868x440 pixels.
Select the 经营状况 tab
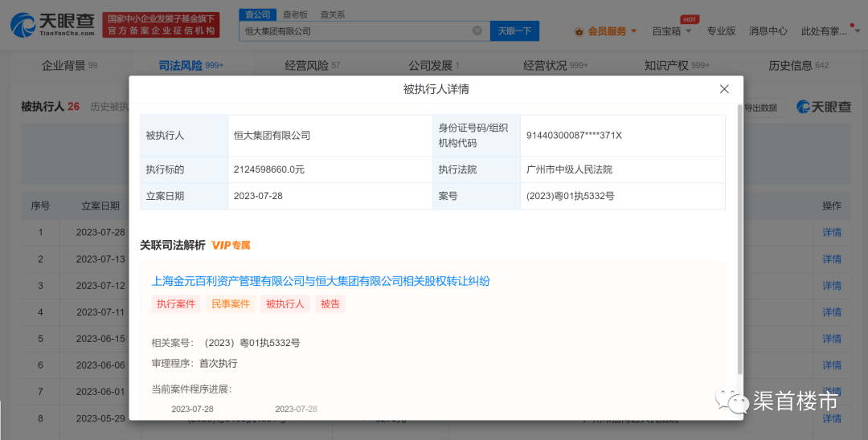(x=555, y=66)
